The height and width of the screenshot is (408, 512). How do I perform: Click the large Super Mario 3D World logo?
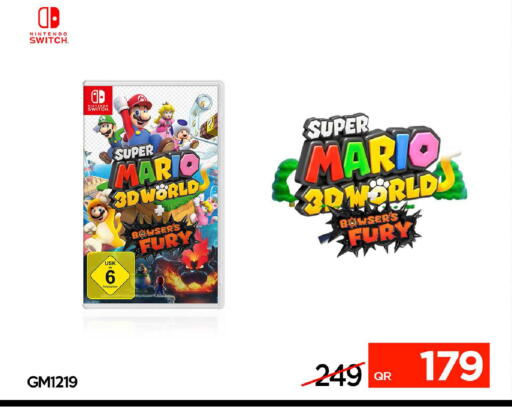(x=370, y=184)
